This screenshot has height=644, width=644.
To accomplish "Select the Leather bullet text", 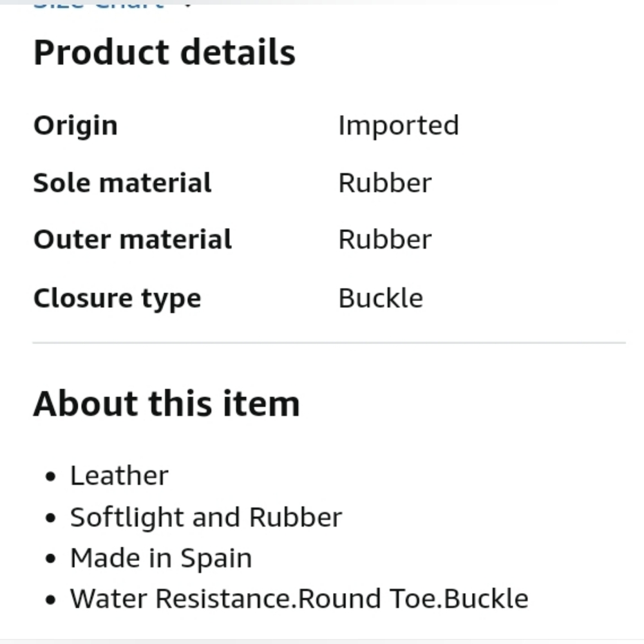I will pos(119,476).
